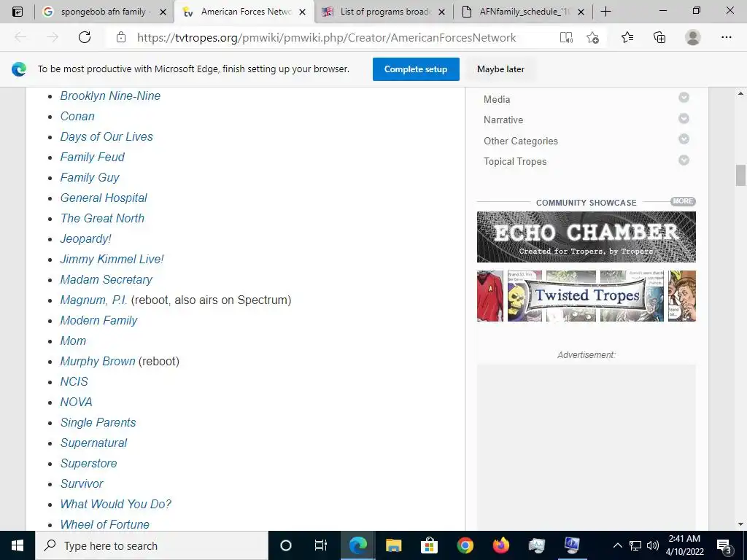
Task: Open the Murphy Brown link
Action: (x=98, y=362)
